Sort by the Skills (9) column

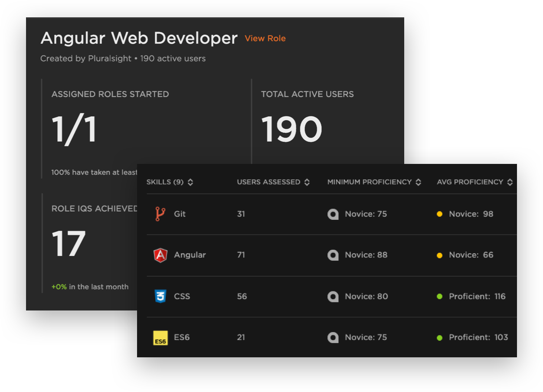170,182
